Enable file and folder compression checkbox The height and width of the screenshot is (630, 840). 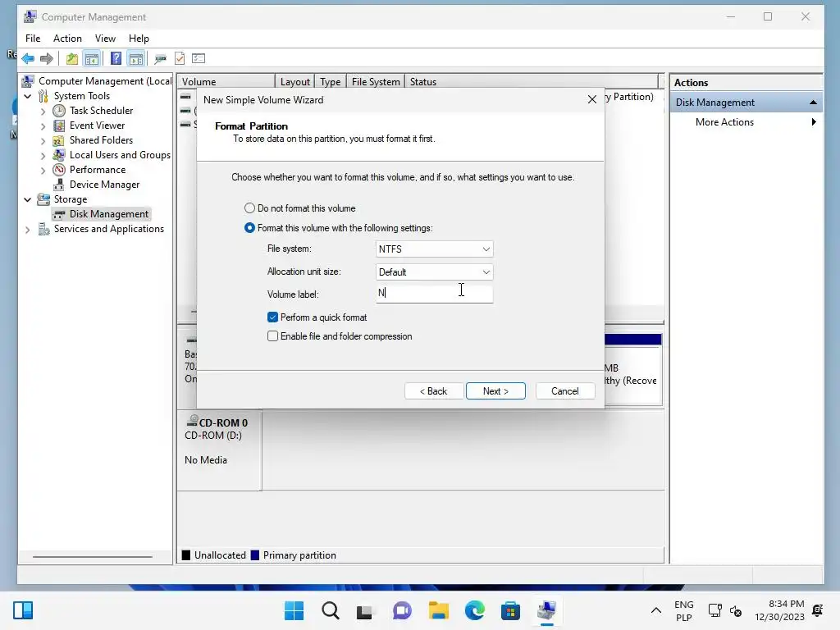(272, 336)
